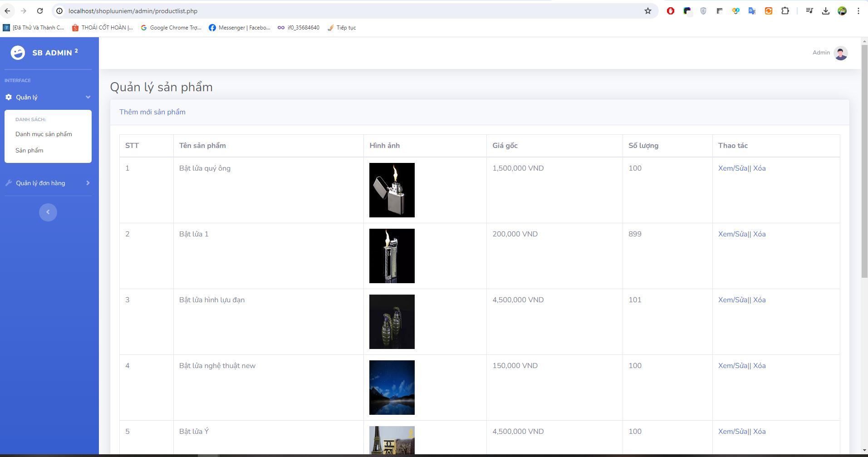Click the grenade lighter product thumbnail
The width and height of the screenshot is (868, 457).
392,322
